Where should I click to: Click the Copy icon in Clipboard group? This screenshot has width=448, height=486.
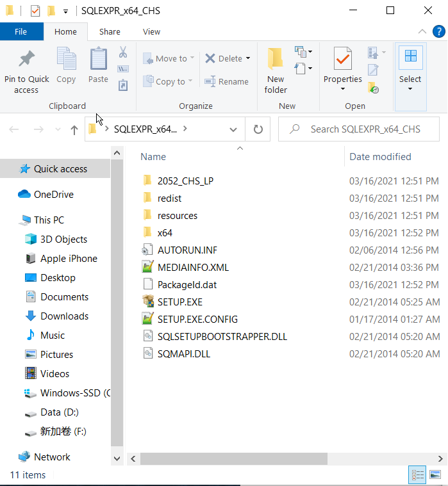[x=66, y=58]
